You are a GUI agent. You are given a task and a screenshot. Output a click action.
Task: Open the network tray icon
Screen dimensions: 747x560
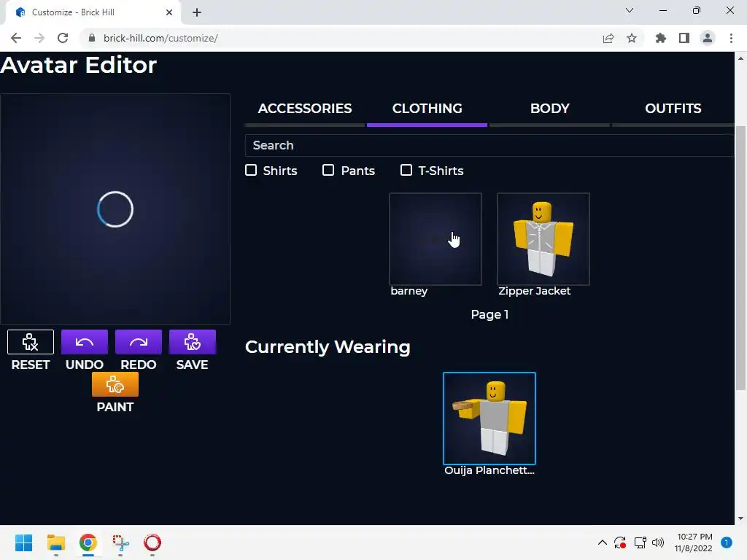[640, 542]
